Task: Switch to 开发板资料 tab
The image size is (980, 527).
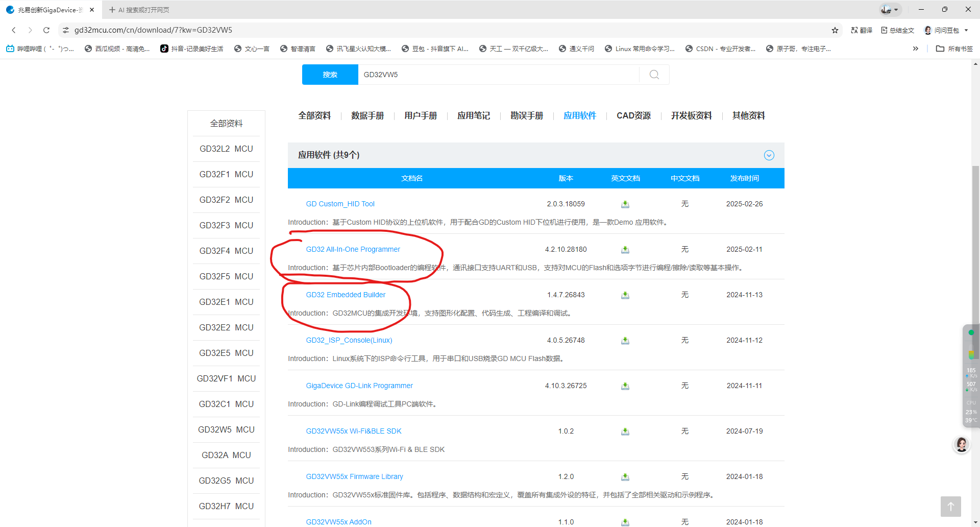Action: point(692,116)
